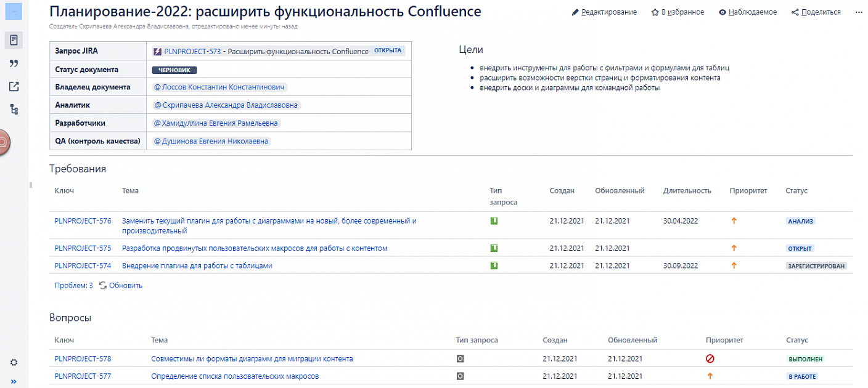
Task: Open the Pages icon in the left sidebar
Action: click(x=14, y=41)
